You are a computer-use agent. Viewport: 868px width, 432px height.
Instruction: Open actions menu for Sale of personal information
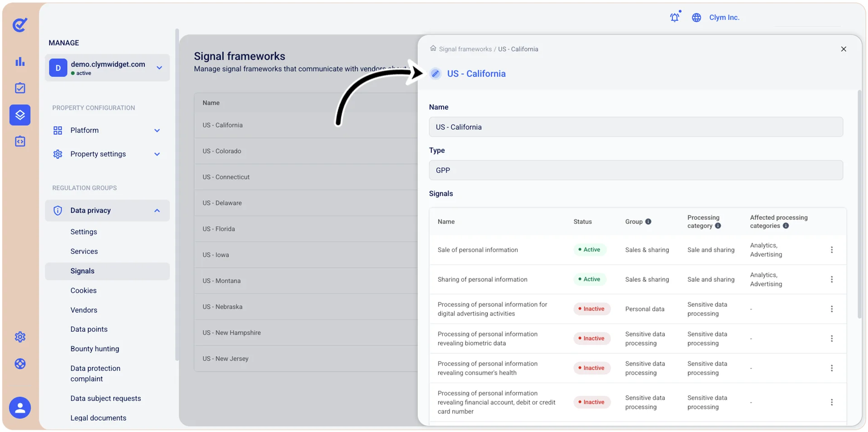click(x=831, y=250)
